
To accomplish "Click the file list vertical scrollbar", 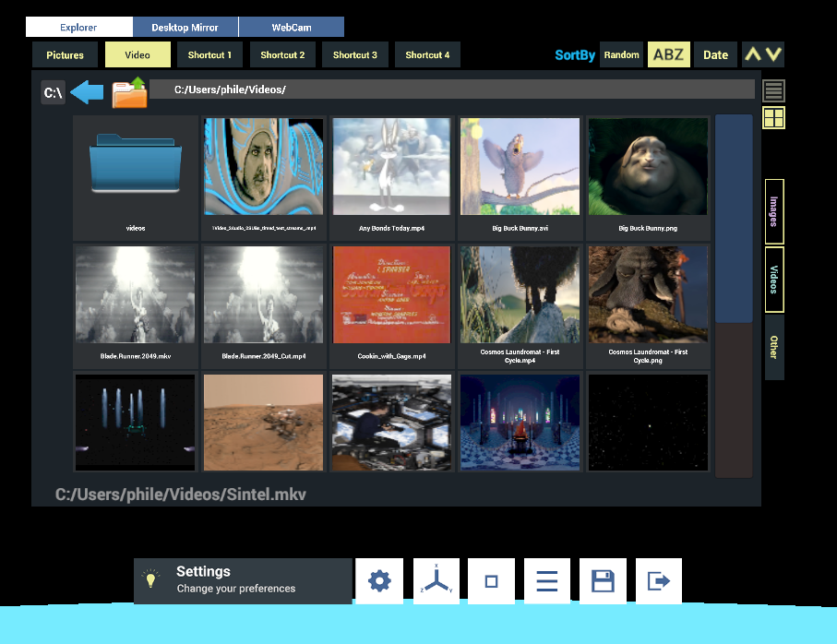I will (734, 296).
